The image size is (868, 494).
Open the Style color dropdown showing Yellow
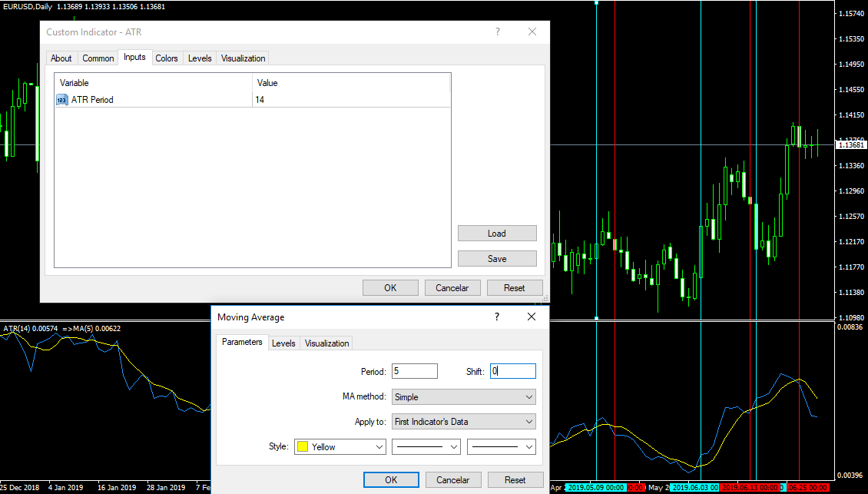pos(340,447)
